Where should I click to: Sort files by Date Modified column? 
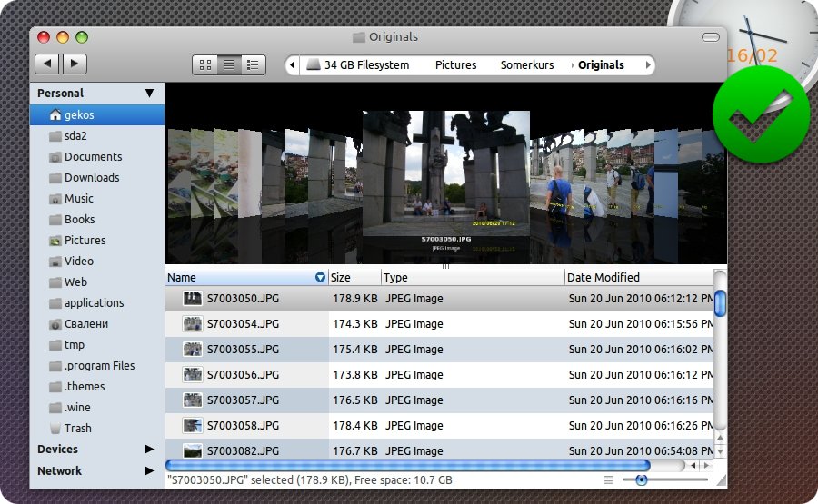[x=604, y=278]
